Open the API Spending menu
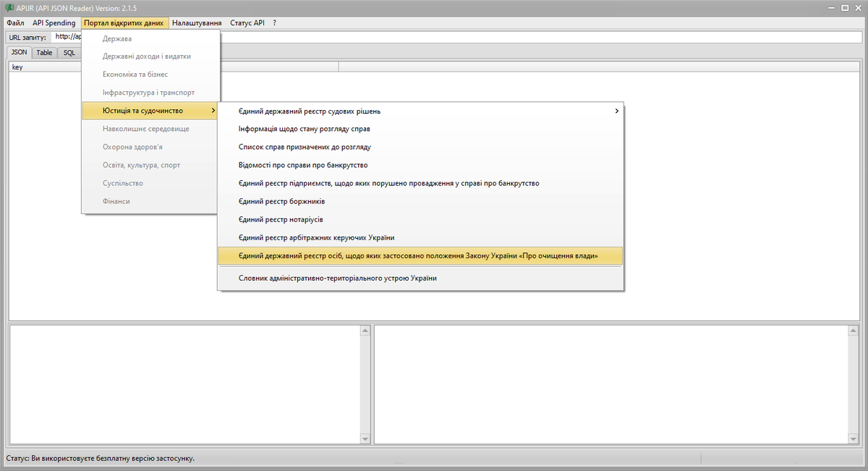Screen dimensions: 868x471 click(x=54, y=23)
